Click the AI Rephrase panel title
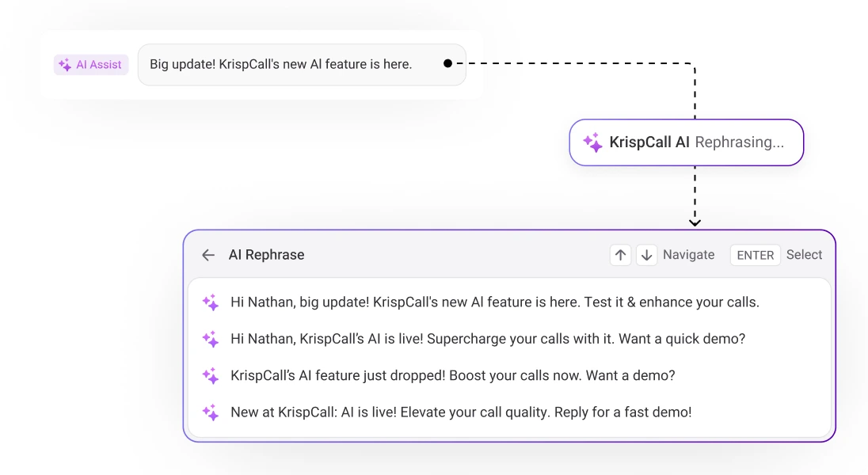This screenshot has height=475, width=868. 266,255
